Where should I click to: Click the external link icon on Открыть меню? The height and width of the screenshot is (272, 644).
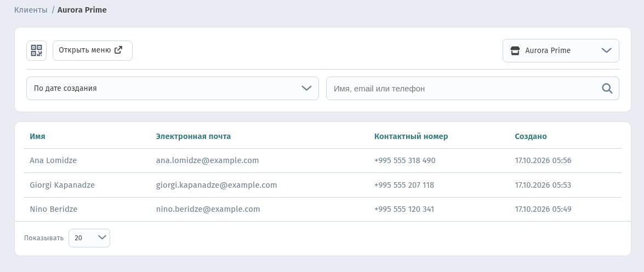pos(118,50)
